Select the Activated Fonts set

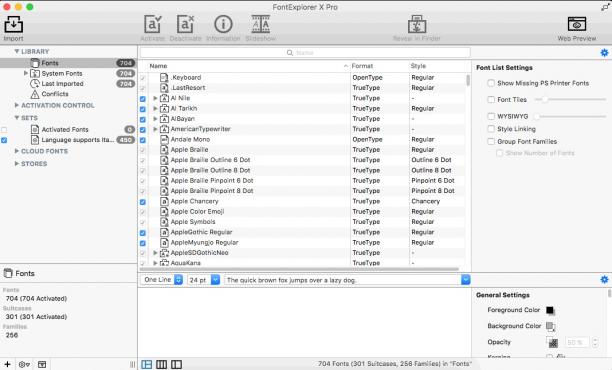pyautogui.click(x=68, y=129)
